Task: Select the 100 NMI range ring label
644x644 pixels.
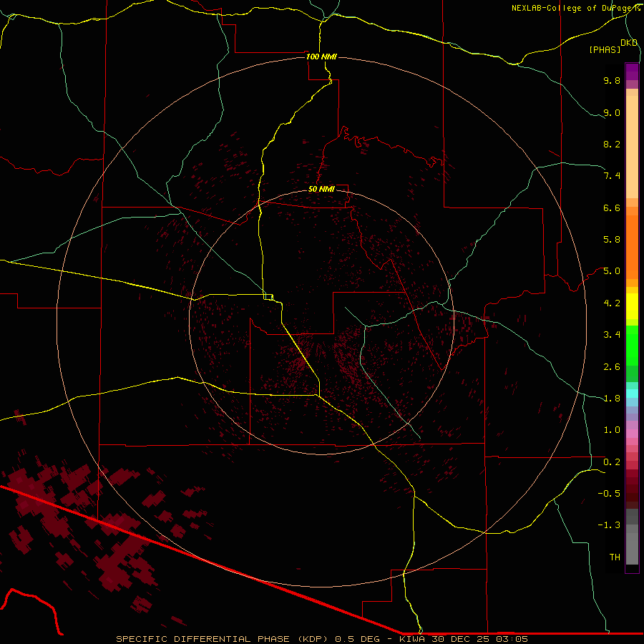Action: tap(321, 57)
